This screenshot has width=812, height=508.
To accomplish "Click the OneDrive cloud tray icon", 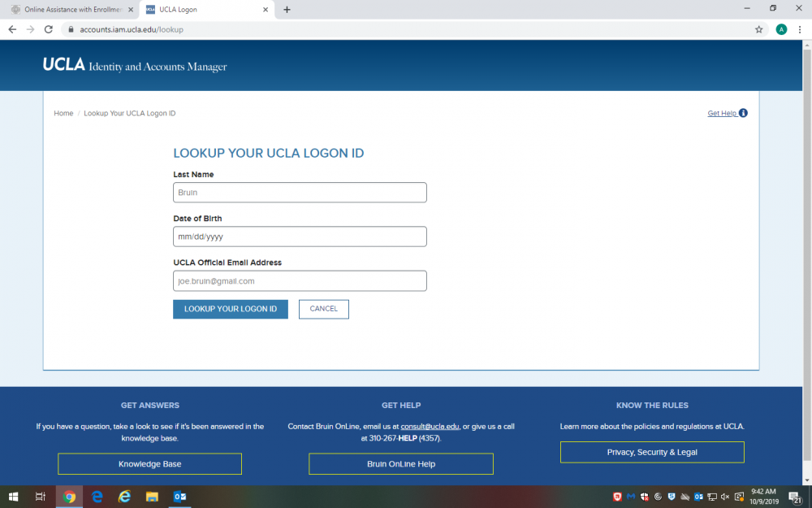I will coord(685,497).
